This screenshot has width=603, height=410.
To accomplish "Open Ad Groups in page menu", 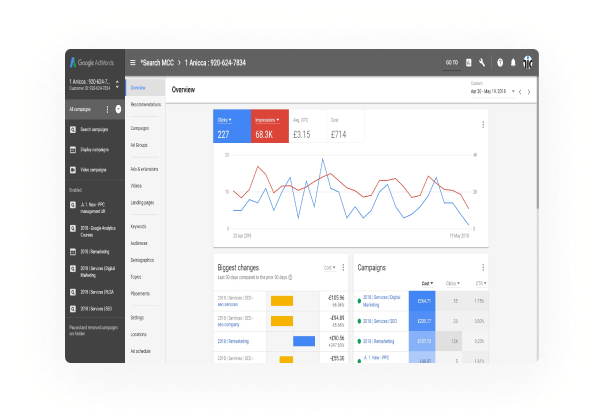I will click(139, 145).
